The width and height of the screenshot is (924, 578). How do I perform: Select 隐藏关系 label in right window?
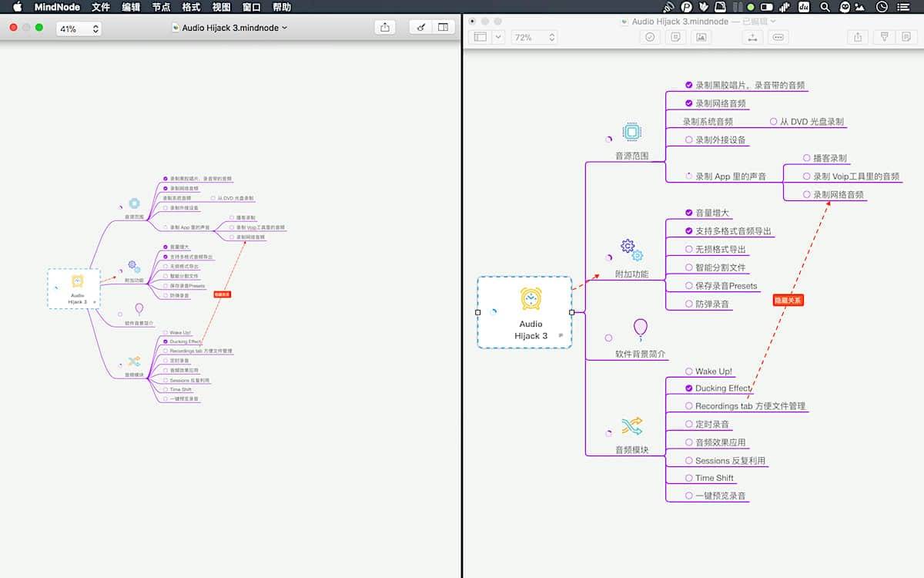click(x=788, y=301)
